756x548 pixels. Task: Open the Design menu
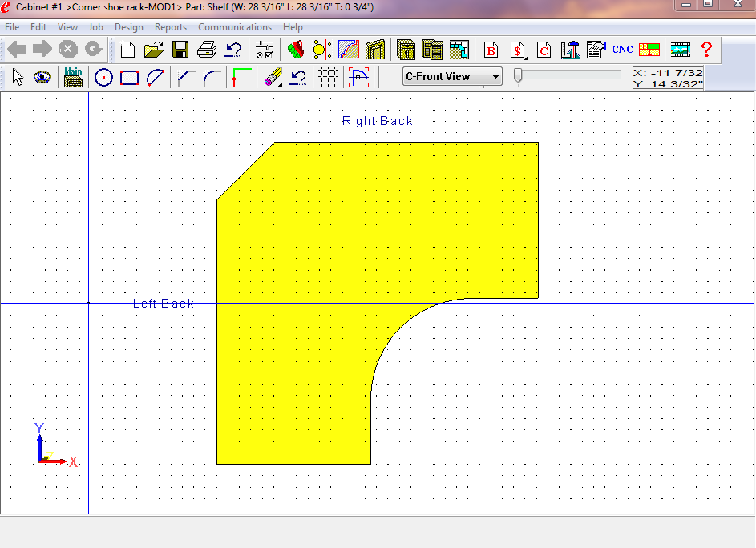[128, 27]
